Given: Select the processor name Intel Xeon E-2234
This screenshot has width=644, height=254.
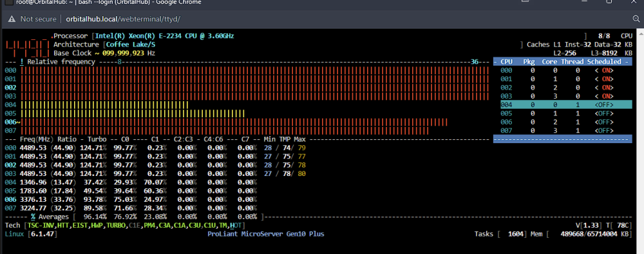Looking at the screenshot, I should (165, 36).
